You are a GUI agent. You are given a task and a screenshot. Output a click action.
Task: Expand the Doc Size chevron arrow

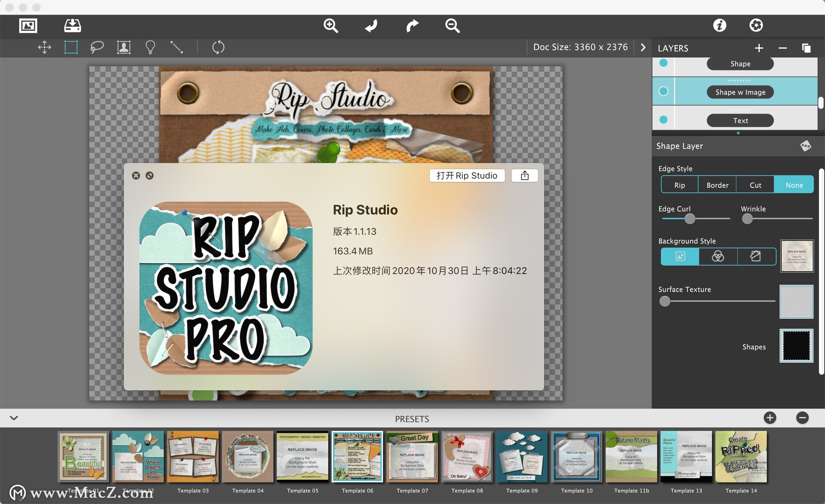(x=643, y=47)
